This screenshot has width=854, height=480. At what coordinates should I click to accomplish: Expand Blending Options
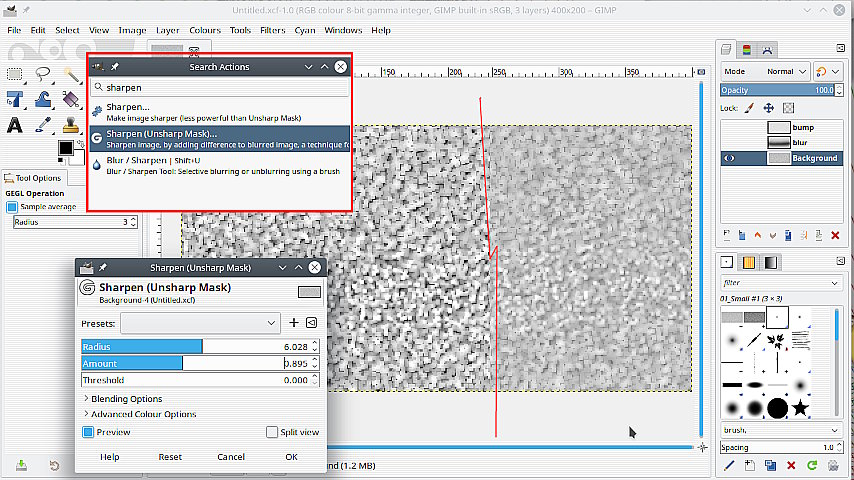click(x=123, y=399)
